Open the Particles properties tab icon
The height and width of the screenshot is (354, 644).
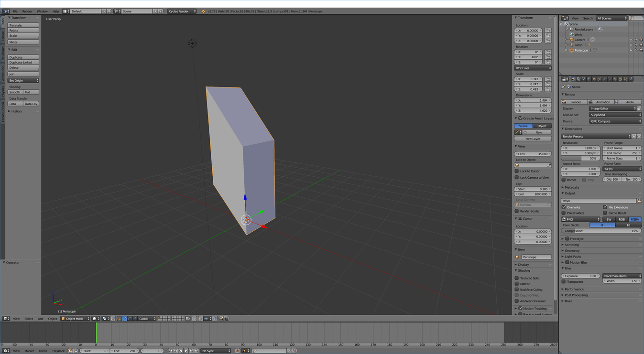(626, 79)
